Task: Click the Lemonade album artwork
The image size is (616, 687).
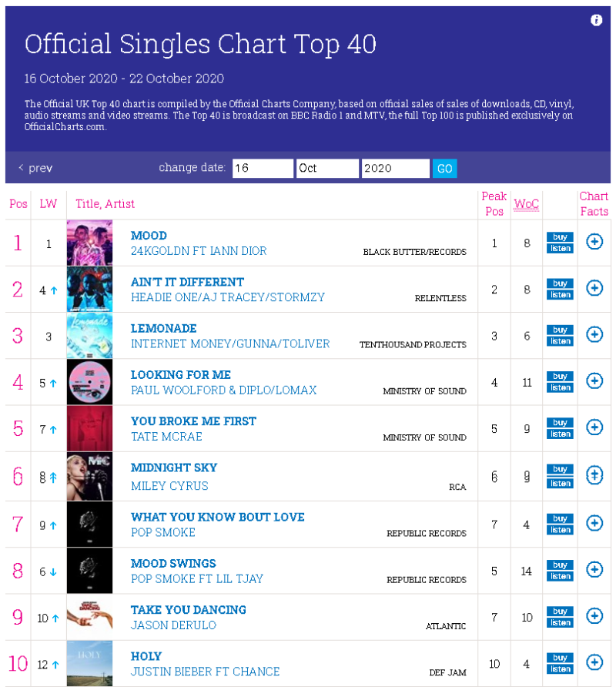Action: click(89, 335)
